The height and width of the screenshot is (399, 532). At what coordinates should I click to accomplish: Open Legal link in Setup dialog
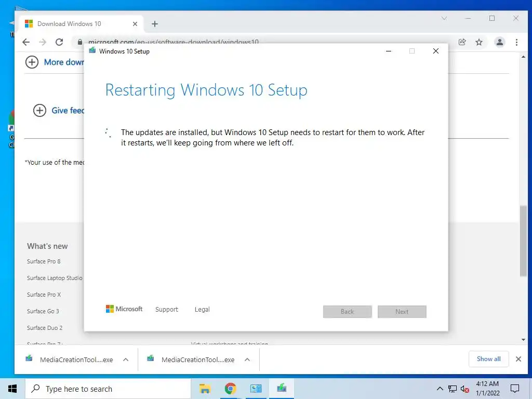click(x=202, y=310)
